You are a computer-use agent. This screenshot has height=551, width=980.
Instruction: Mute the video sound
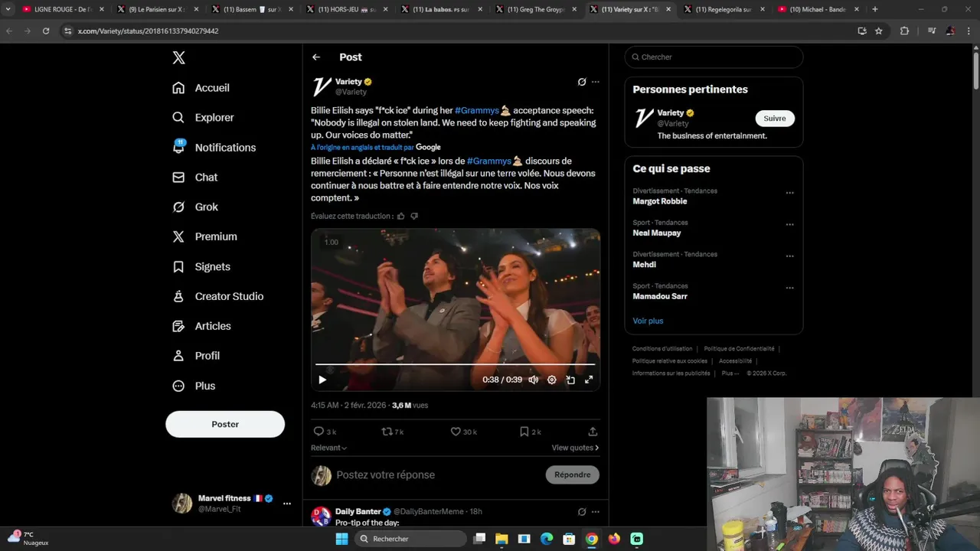[x=533, y=380]
